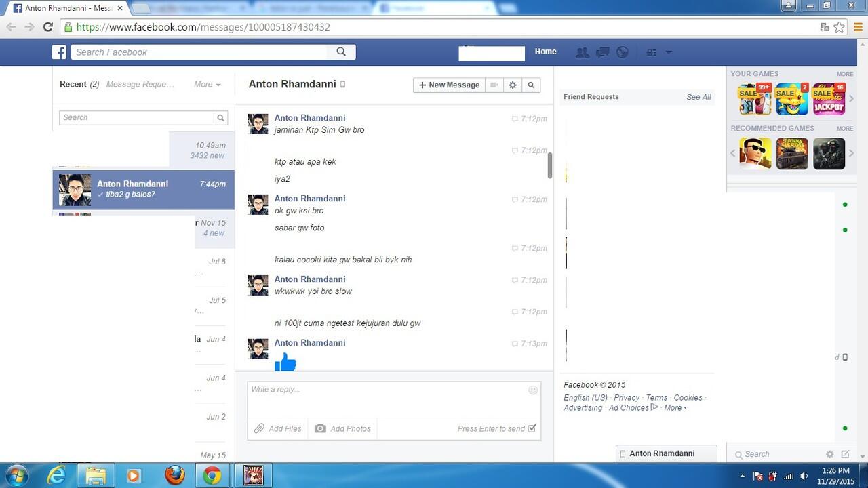The image size is (868, 488).
Task: Open Anton Rhamdanni chat tab at bottom
Action: point(665,454)
